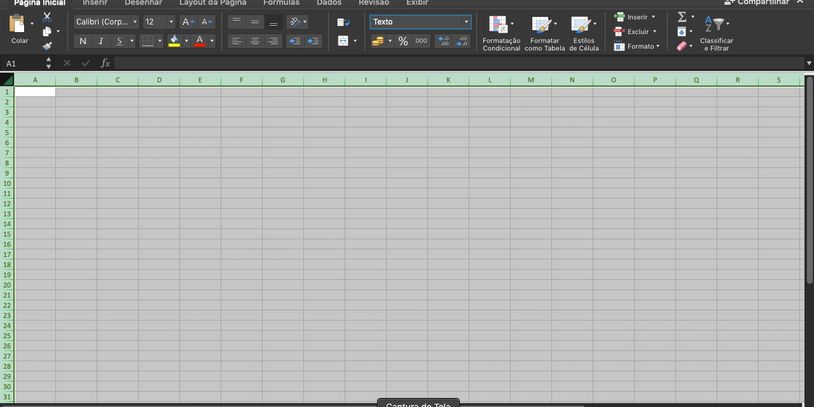Click Formatar como Tabela icon
This screenshot has width=814, height=407.
542,26
